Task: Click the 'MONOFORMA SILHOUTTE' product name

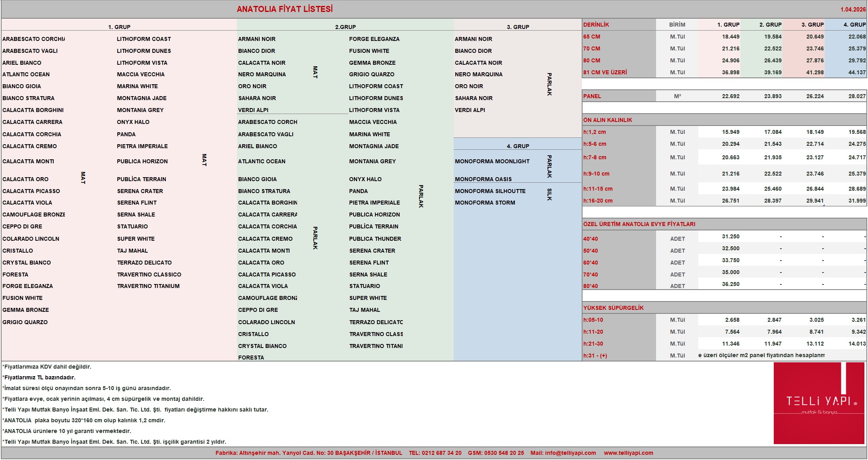Action: coord(490,191)
